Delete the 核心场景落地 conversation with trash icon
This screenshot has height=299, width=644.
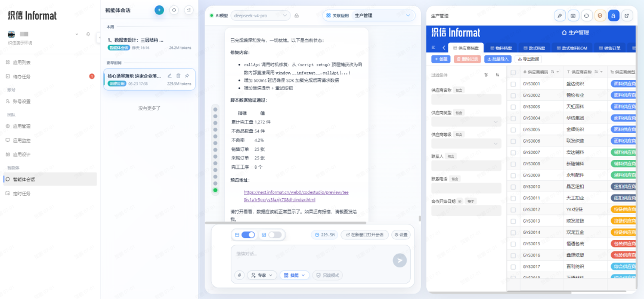(178, 76)
